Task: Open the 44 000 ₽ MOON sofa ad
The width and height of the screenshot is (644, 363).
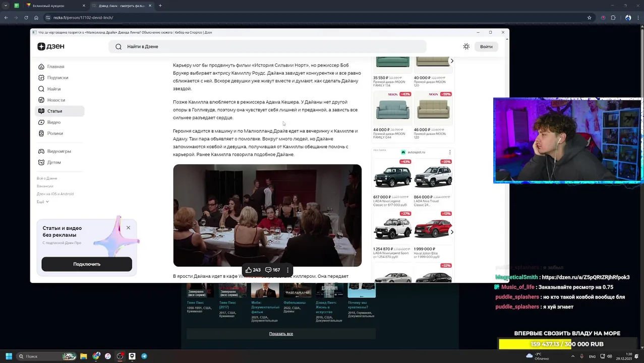Action: point(392,116)
